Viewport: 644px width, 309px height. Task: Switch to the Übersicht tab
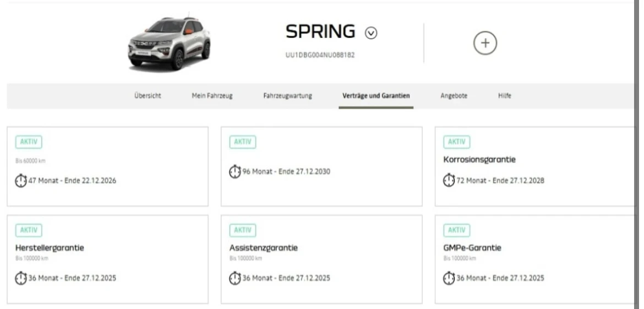click(148, 96)
